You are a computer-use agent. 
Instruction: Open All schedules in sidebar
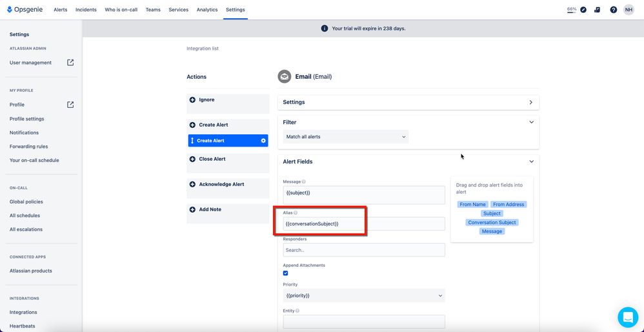[25, 215]
